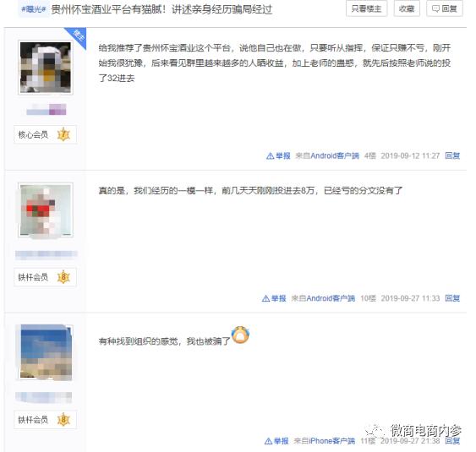Reply to the 11楼 post

coord(452,441)
